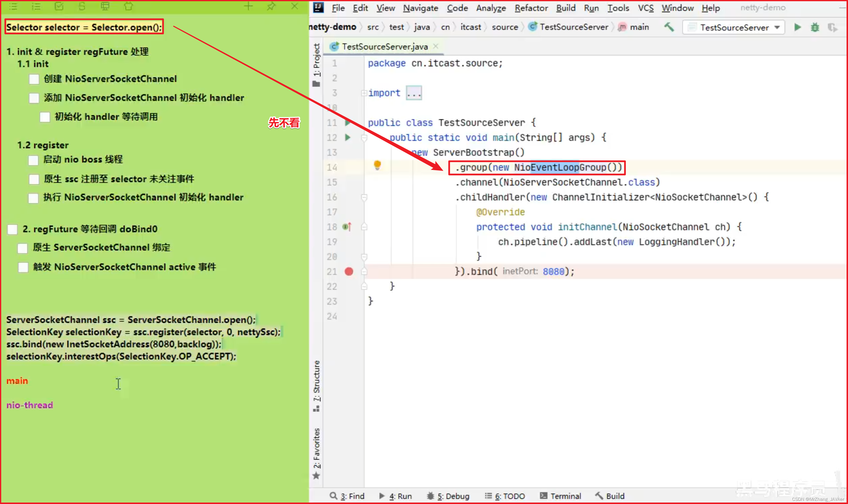Click the bulleted list icon in notes toolbar
This screenshot has width=848, height=504.
[13, 6]
